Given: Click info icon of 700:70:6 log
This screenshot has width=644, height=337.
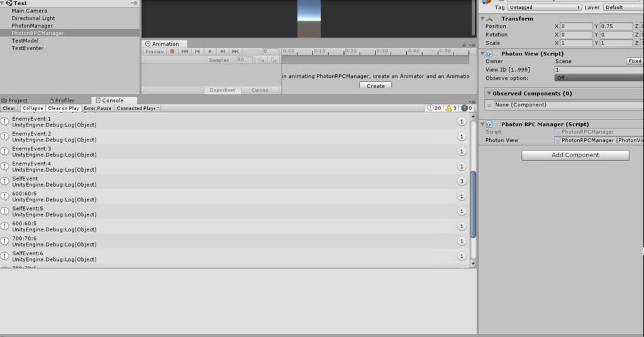Looking at the screenshot, I should (4, 241).
